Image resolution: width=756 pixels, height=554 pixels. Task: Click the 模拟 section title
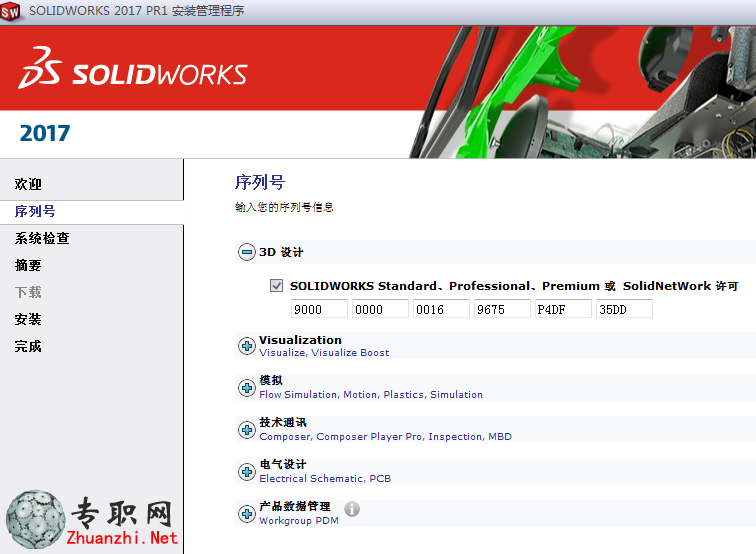(271, 380)
